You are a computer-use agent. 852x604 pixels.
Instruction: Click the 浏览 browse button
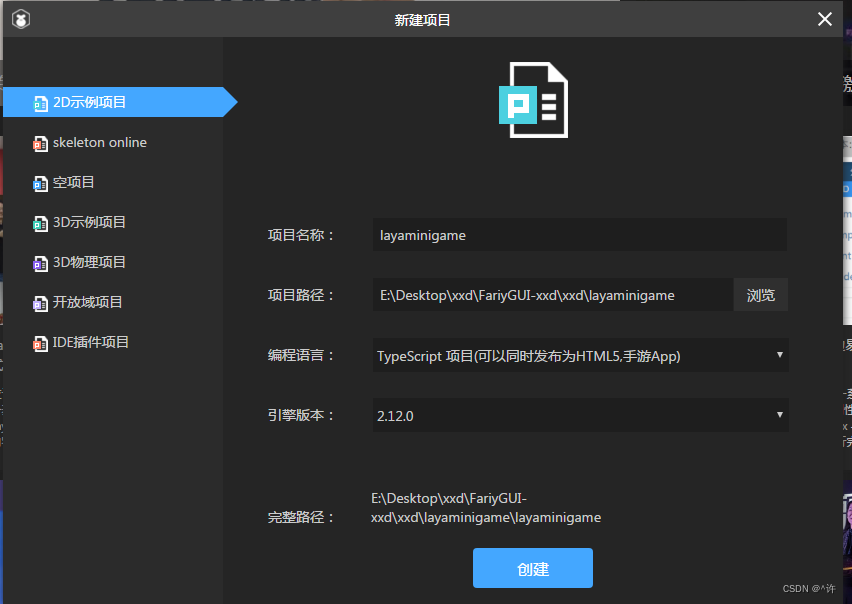click(760, 295)
